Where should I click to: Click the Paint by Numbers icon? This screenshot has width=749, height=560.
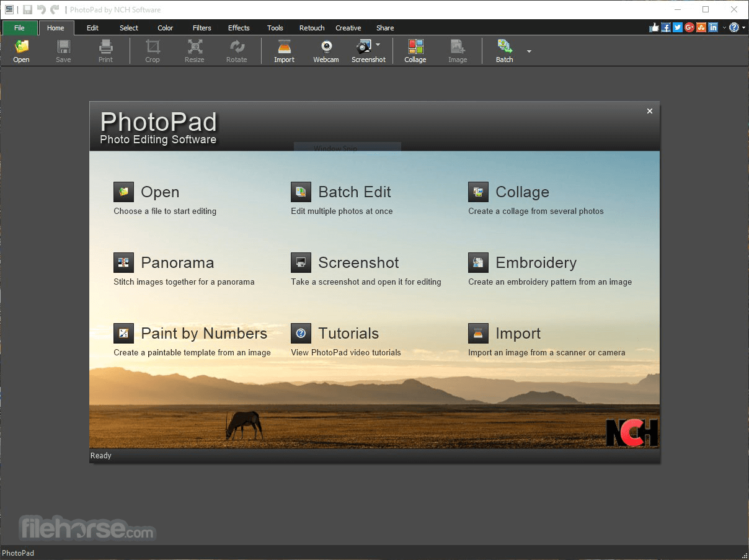point(124,333)
